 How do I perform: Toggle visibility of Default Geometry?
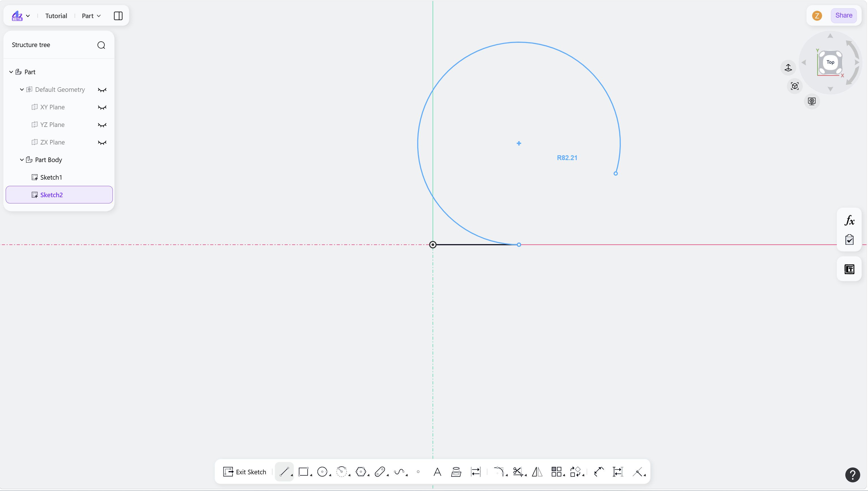[102, 90]
